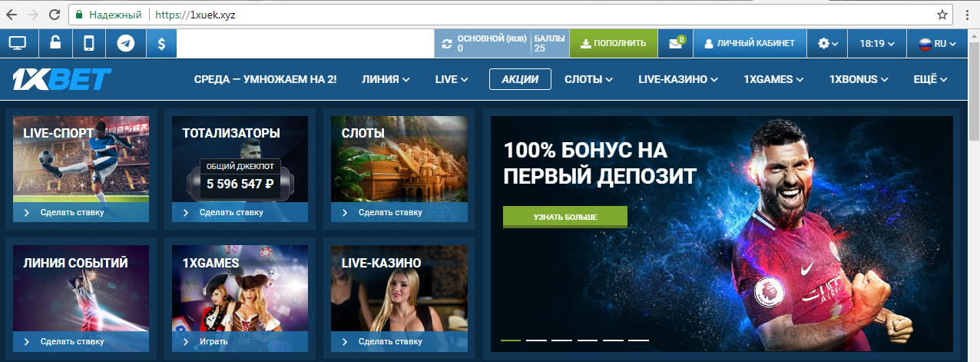Screen dimensions: 980x362
Task: Click the browser back arrow
Action: (13, 14)
